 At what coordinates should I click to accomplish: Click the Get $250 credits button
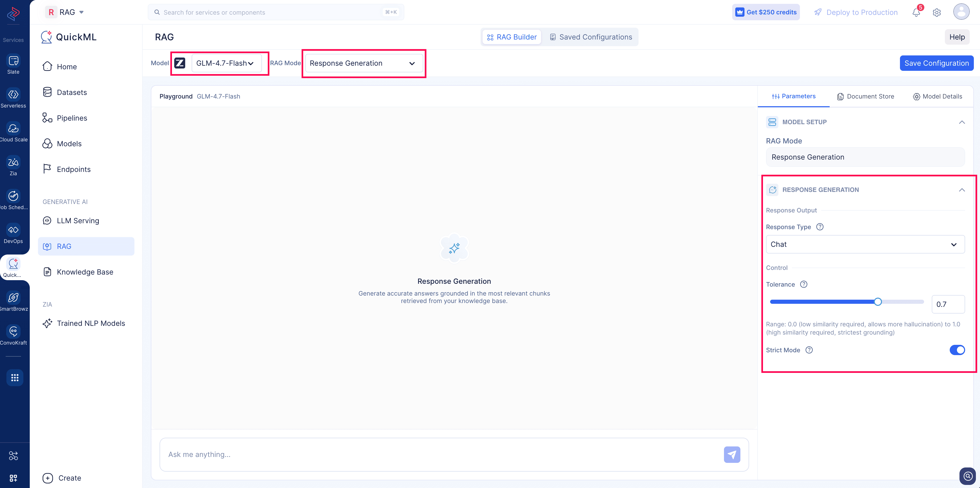(766, 12)
